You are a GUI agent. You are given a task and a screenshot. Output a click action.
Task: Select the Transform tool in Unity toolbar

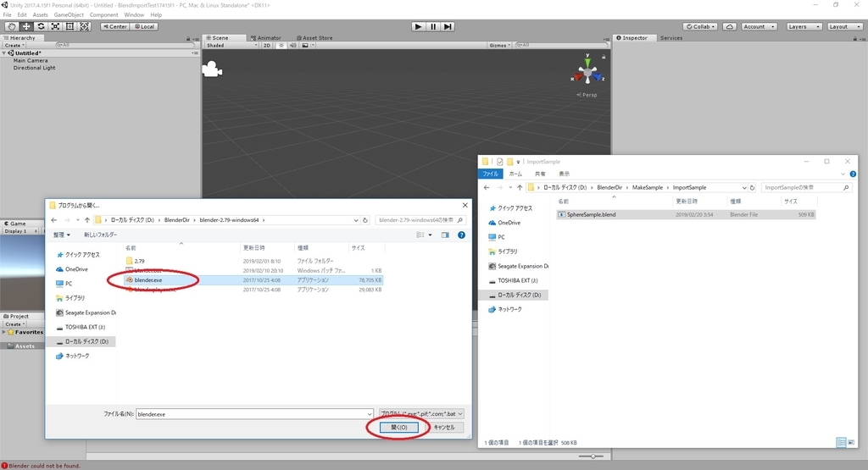click(84, 26)
